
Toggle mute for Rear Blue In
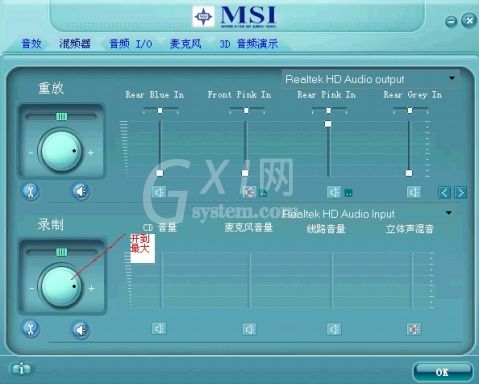159,192
